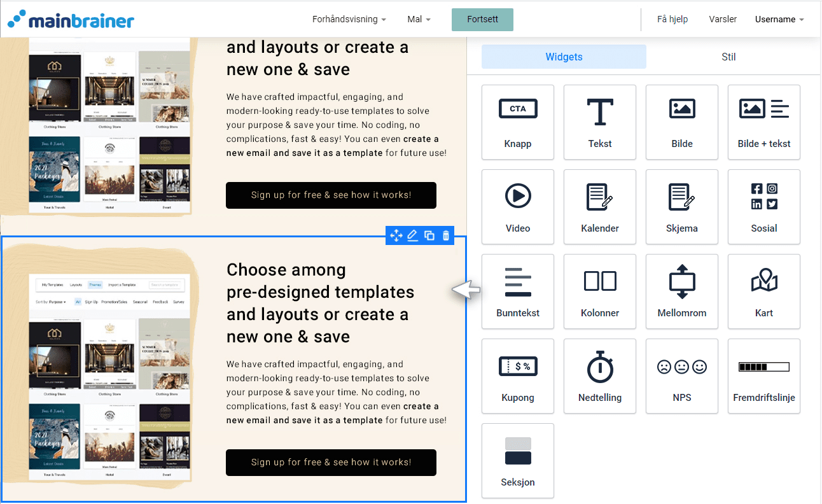Edit the selected section using the pencil icon
Image resolution: width=822 pixels, height=504 pixels.
pos(412,235)
